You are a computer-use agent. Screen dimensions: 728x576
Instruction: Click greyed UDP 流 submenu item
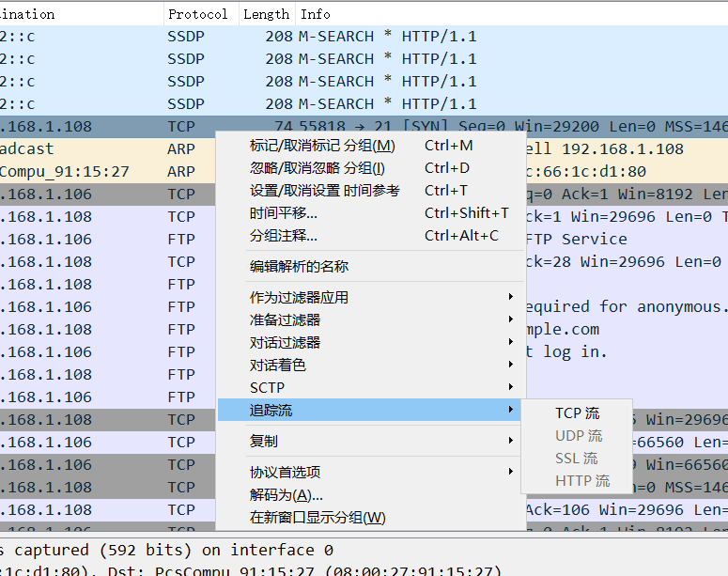pyautogui.click(x=577, y=436)
